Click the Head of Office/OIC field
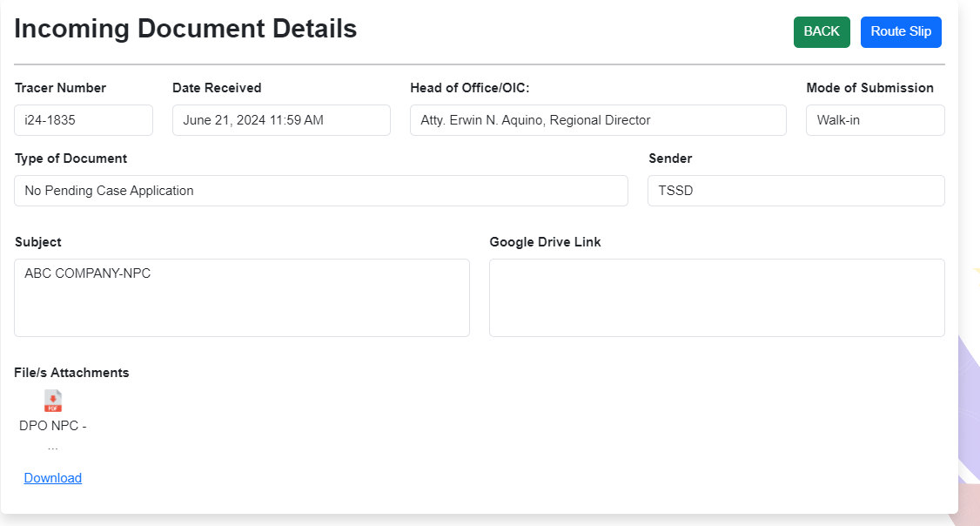 598,120
